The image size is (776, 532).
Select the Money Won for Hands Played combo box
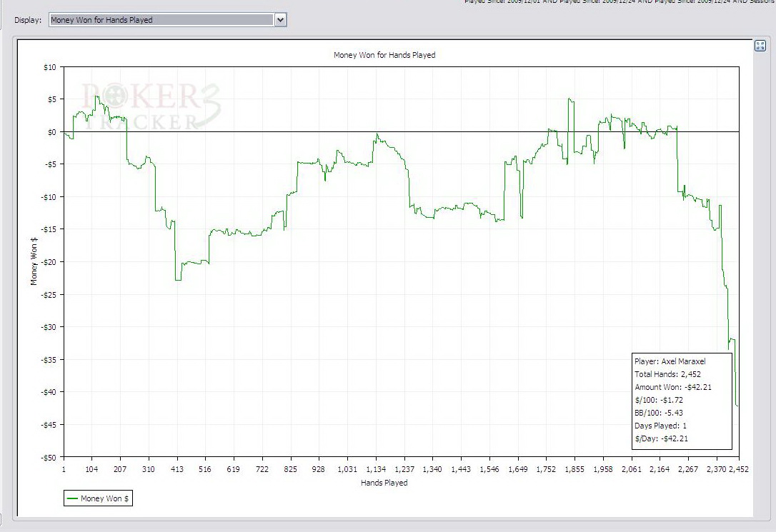pyautogui.click(x=167, y=20)
